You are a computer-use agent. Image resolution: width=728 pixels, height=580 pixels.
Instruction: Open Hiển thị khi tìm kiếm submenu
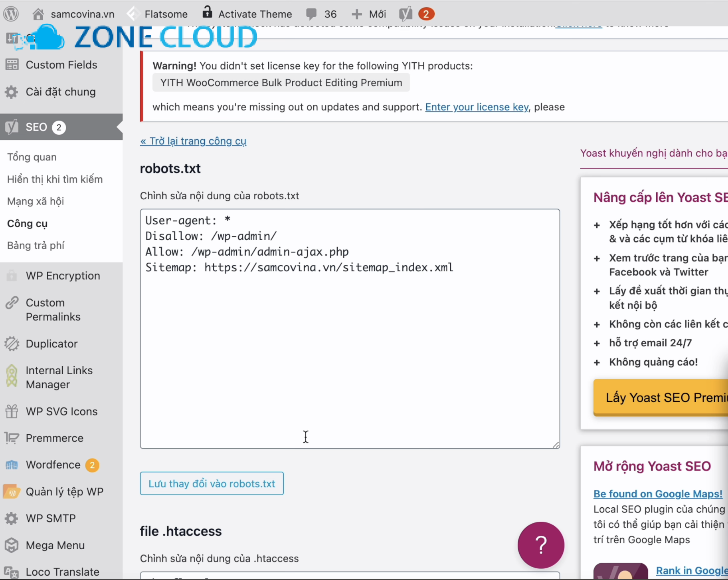coord(55,179)
